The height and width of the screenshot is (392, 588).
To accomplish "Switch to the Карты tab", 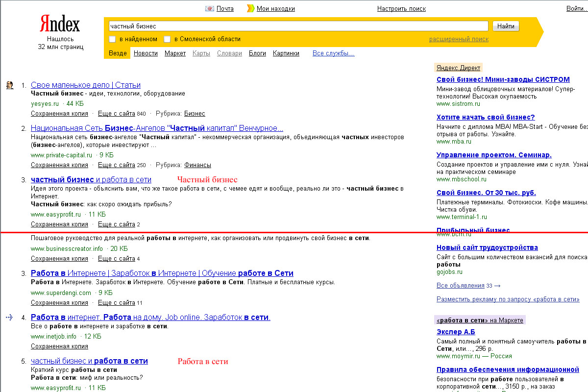I will click(201, 53).
